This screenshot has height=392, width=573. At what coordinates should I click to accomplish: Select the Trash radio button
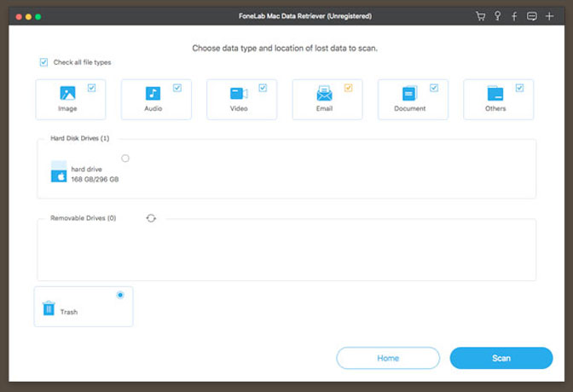(120, 295)
